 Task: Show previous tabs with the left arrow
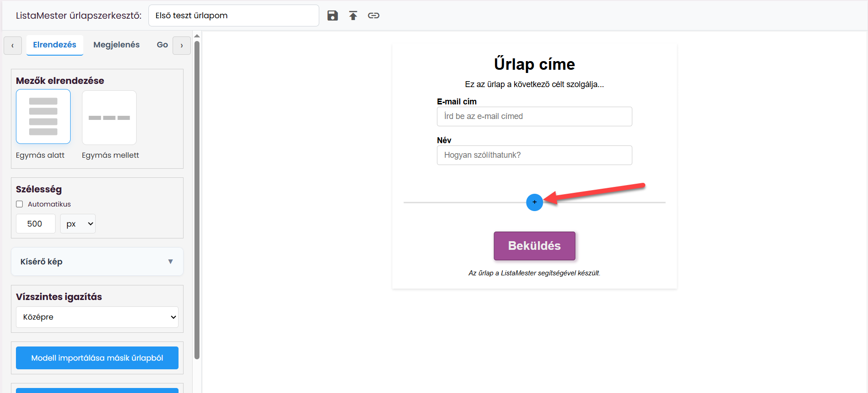coord(13,46)
